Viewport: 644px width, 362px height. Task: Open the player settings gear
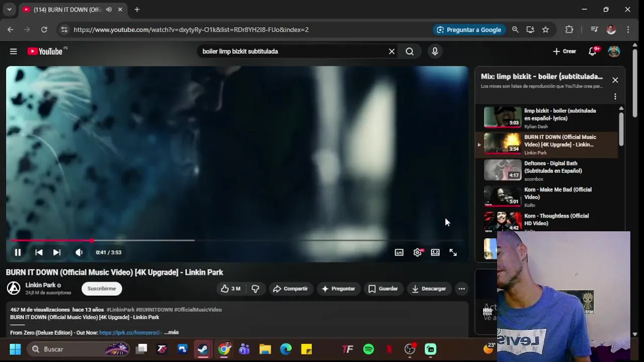point(418,252)
